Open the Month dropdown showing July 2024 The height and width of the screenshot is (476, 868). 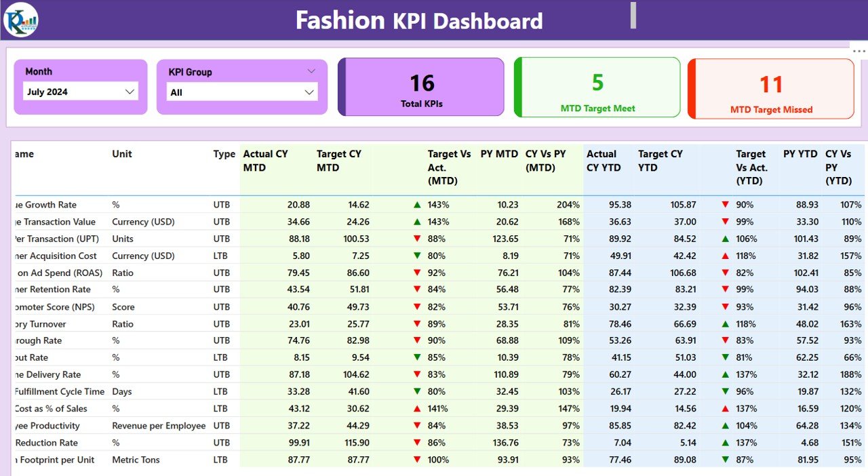pyautogui.click(x=81, y=92)
